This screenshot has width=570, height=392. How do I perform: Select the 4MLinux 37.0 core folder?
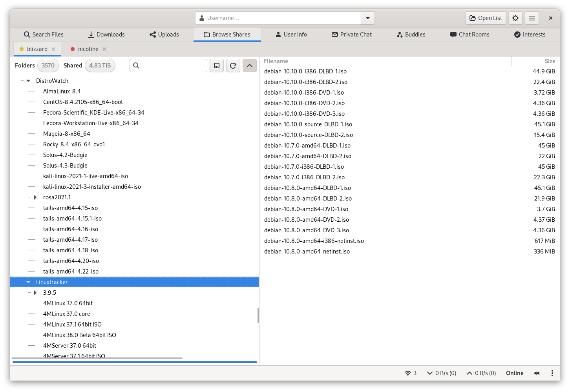pyautogui.click(x=67, y=314)
